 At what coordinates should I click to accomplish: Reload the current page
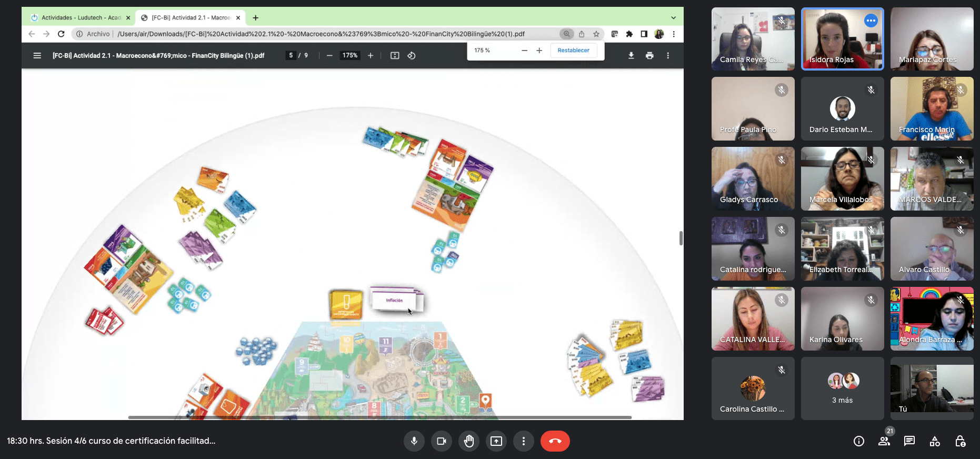coord(61,34)
